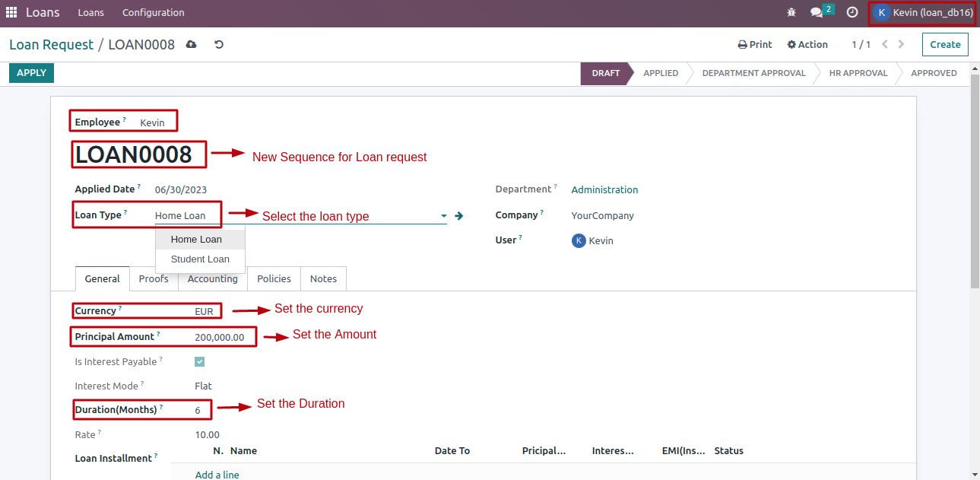
Task: Open the messages chat icon
Action: tap(817, 12)
